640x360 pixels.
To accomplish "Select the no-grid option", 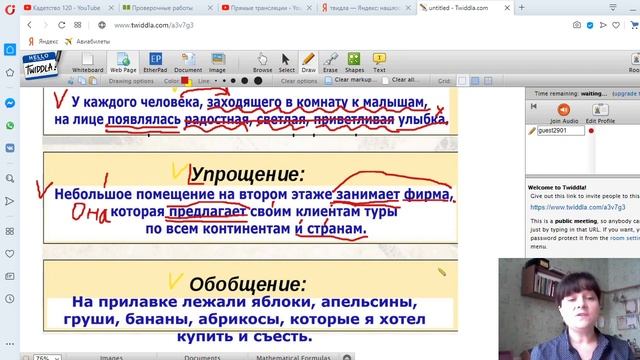I will (462, 81).
